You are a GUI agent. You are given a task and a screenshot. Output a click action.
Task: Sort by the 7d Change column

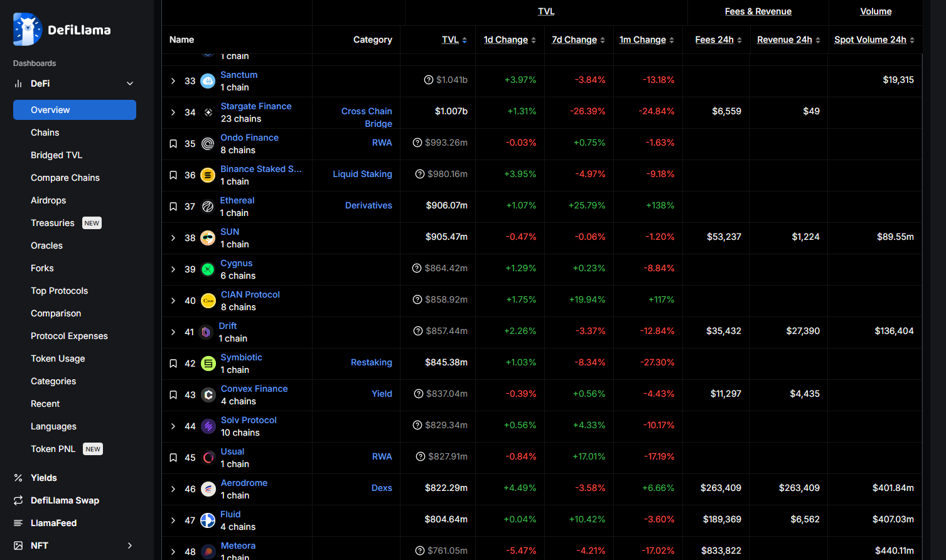click(579, 40)
